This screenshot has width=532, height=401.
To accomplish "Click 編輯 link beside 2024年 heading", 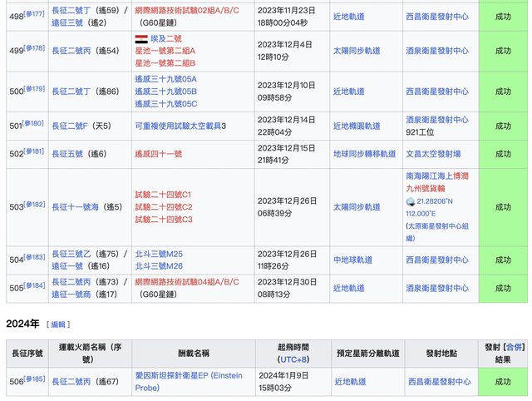I will pos(58,324).
